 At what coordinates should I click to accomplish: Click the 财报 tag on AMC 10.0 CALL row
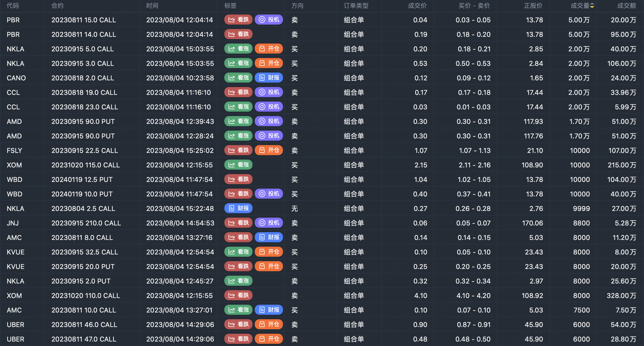[x=269, y=310]
